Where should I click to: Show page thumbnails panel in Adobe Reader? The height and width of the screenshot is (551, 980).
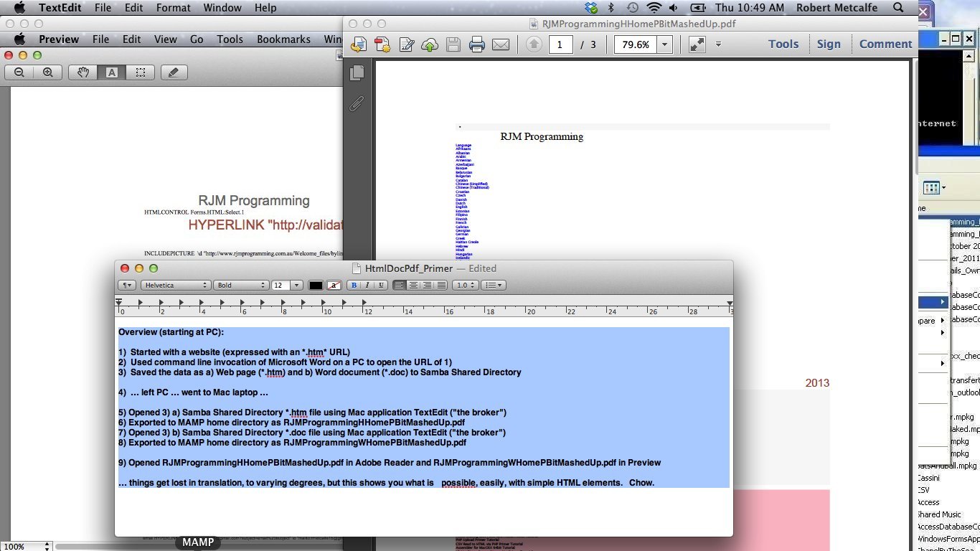coord(357,72)
